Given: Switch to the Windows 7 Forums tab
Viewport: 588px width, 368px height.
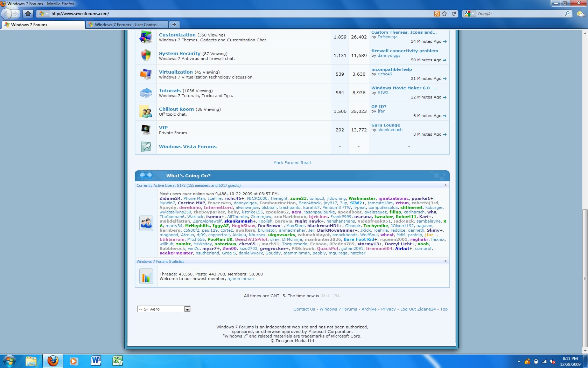Looking at the screenshot, I should point(43,25).
